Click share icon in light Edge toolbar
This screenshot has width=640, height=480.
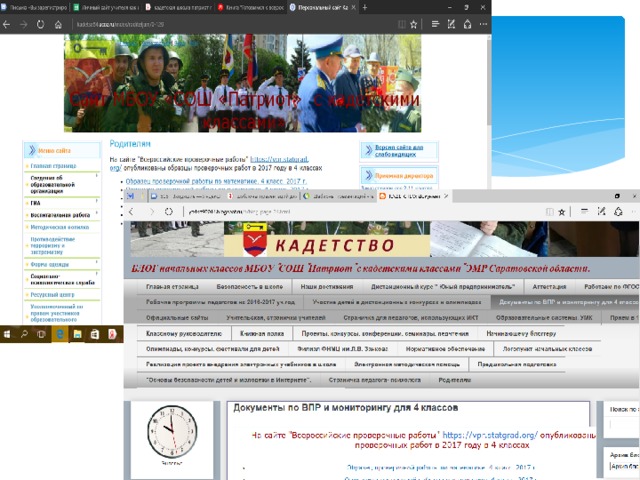click(618, 211)
